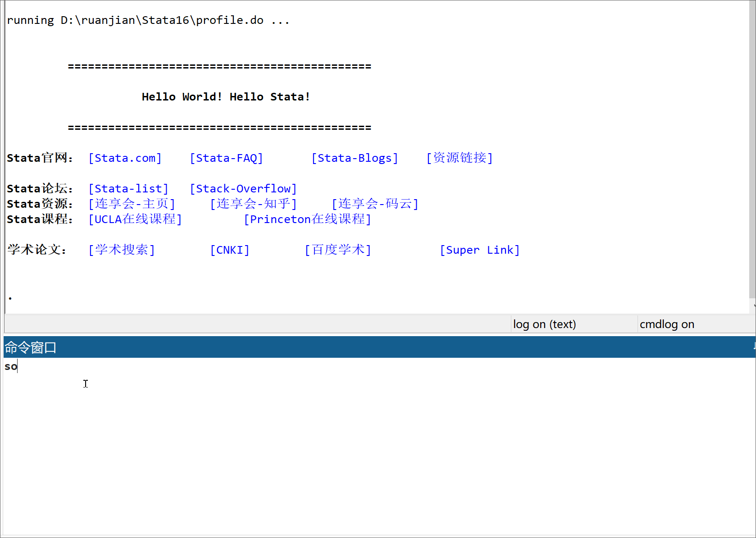Open the UCLA在线课程 link
756x538 pixels.
135,219
